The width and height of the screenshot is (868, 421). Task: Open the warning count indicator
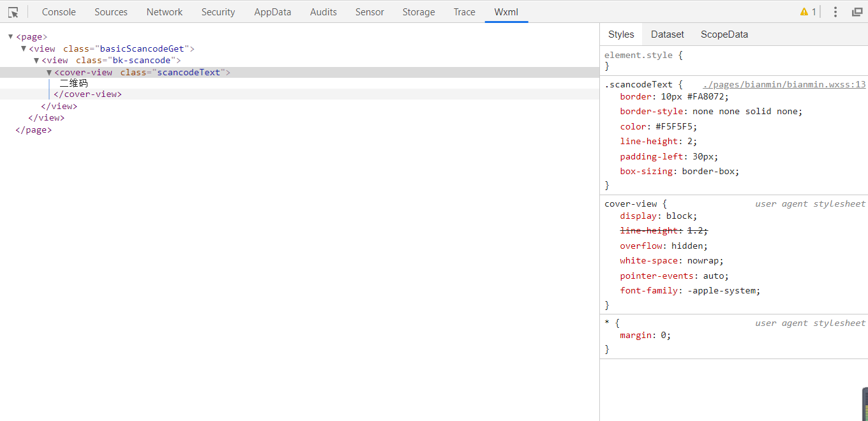pos(808,12)
